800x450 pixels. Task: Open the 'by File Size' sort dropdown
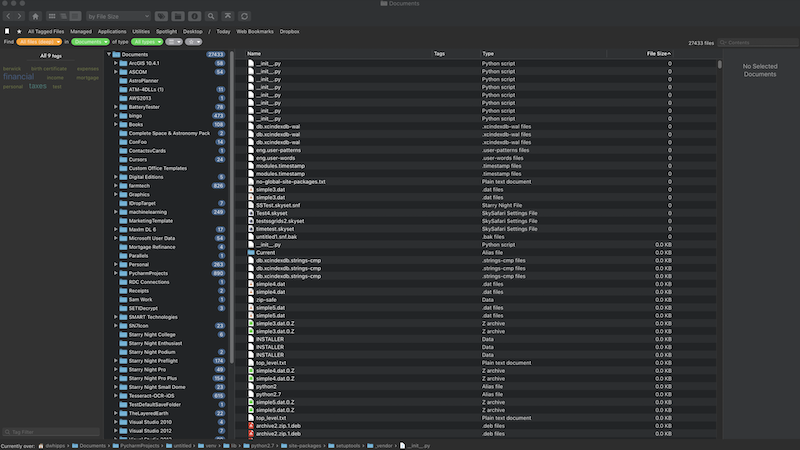coord(117,17)
